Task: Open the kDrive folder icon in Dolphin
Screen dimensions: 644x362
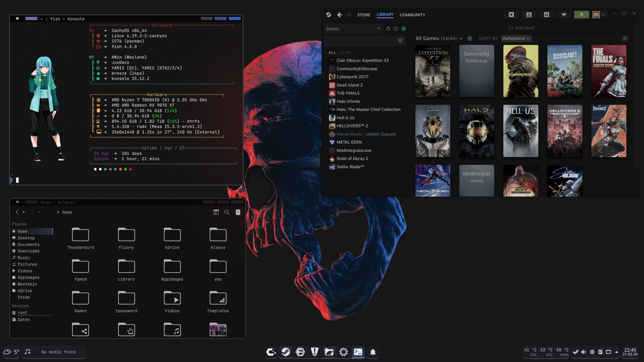Action: tap(172, 234)
